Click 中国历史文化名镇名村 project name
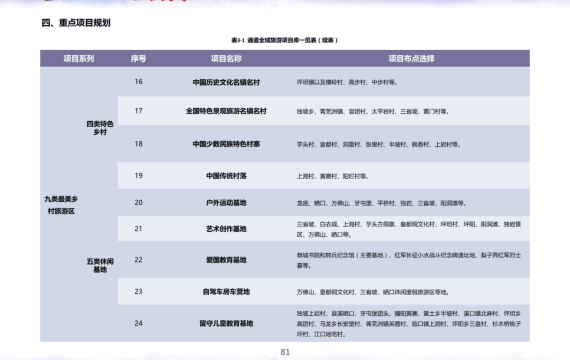The height and width of the screenshot is (360, 570). pyautogui.click(x=226, y=82)
